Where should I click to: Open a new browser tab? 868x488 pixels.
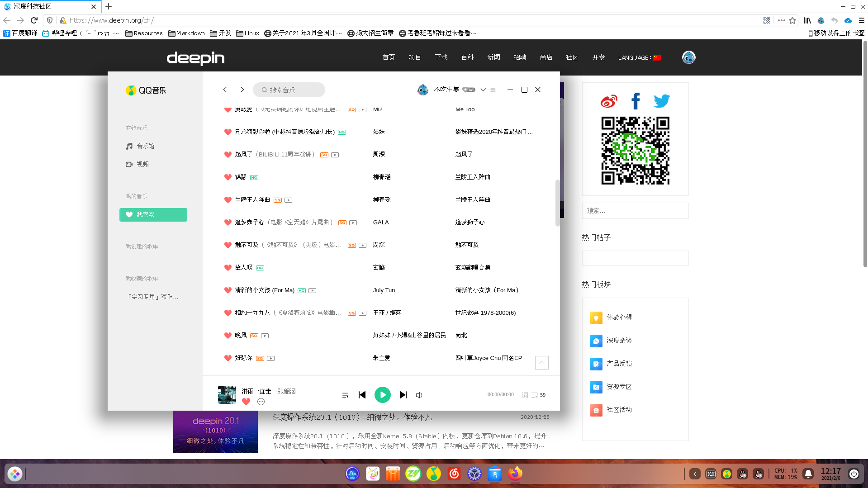pos(109,6)
